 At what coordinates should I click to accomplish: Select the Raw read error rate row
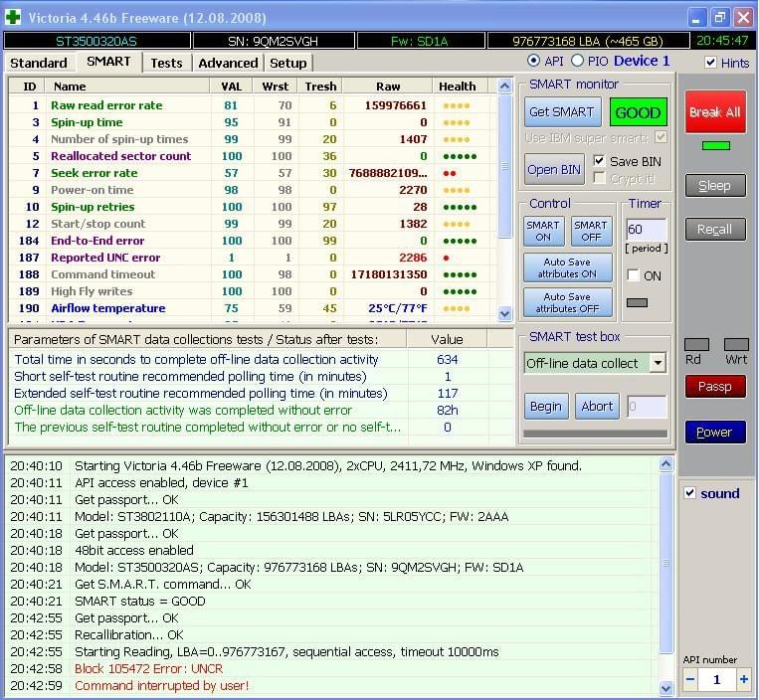253,105
